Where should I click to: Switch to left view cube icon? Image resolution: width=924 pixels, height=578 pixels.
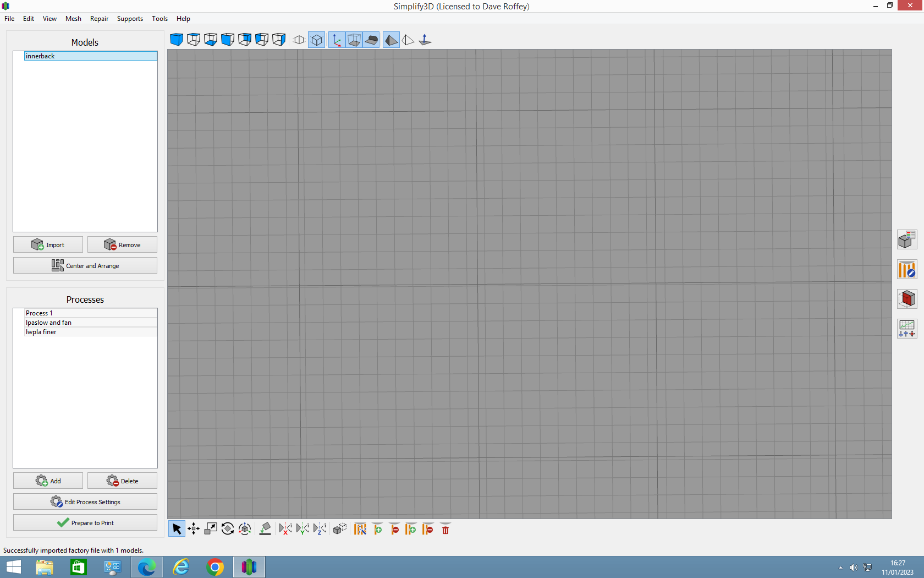262,40
